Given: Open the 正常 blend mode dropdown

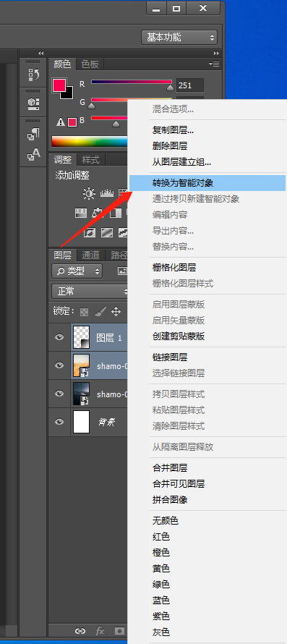Looking at the screenshot, I should 90,292.
